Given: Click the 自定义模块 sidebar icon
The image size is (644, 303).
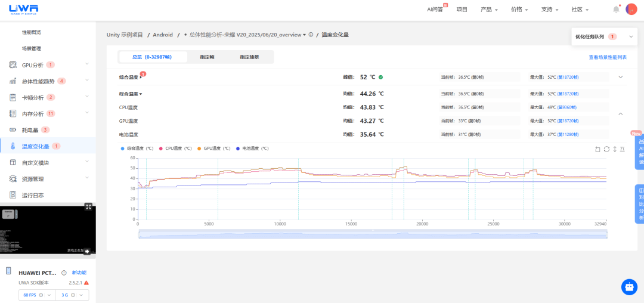Looking at the screenshot, I should pos(13,163).
